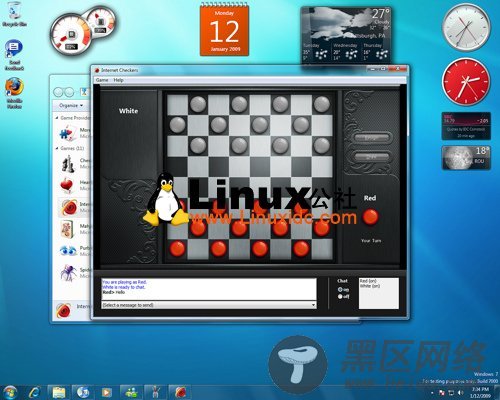Screen dimensions: 500x400
Task: Click the network icon in system tray
Action: 451,392
